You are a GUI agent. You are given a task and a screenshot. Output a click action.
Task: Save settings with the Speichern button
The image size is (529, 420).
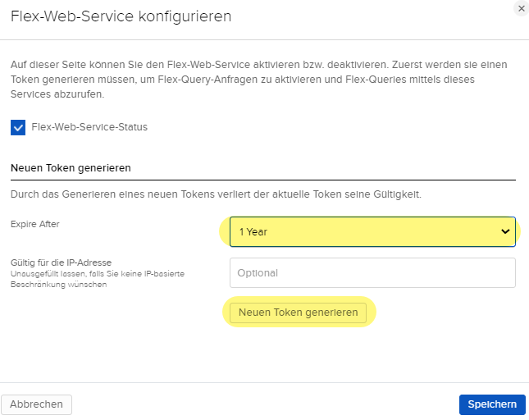492,404
